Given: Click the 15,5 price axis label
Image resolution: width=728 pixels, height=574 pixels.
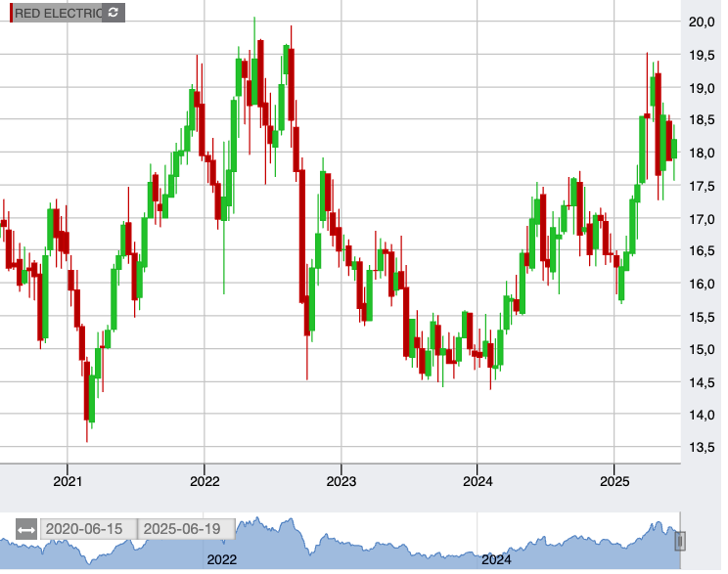Looking at the screenshot, I should tap(702, 318).
